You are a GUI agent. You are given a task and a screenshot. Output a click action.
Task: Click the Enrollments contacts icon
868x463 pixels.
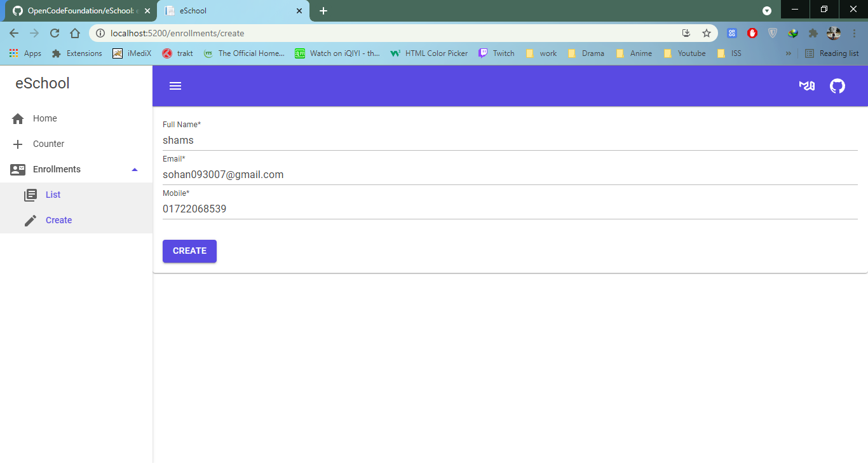click(x=18, y=169)
